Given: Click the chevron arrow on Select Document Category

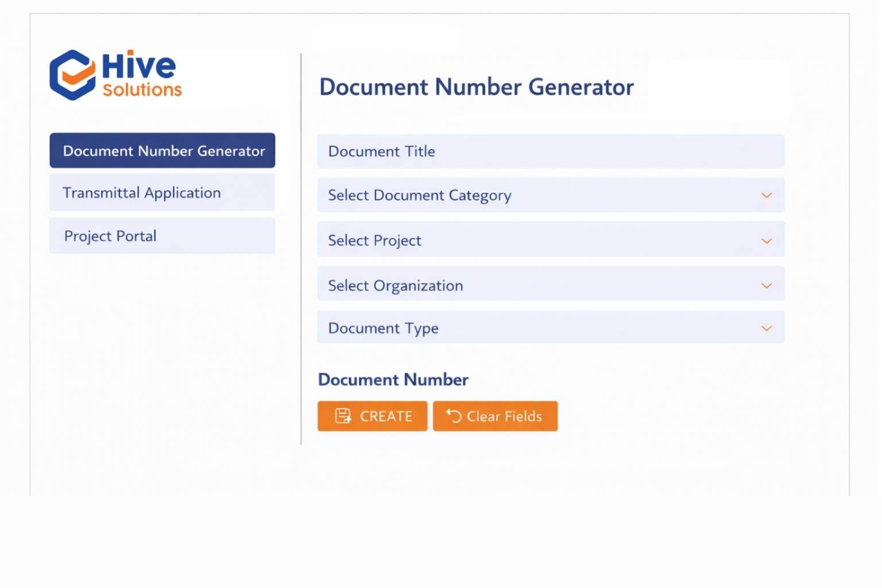Looking at the screenshot, I should (766, 195).
